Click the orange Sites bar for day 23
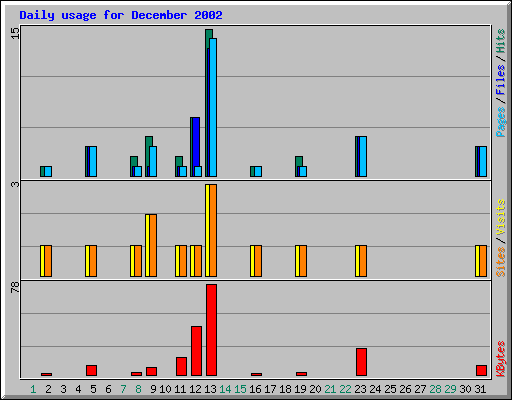This screenshot has width=512, height=400. (x=363, y=261)
